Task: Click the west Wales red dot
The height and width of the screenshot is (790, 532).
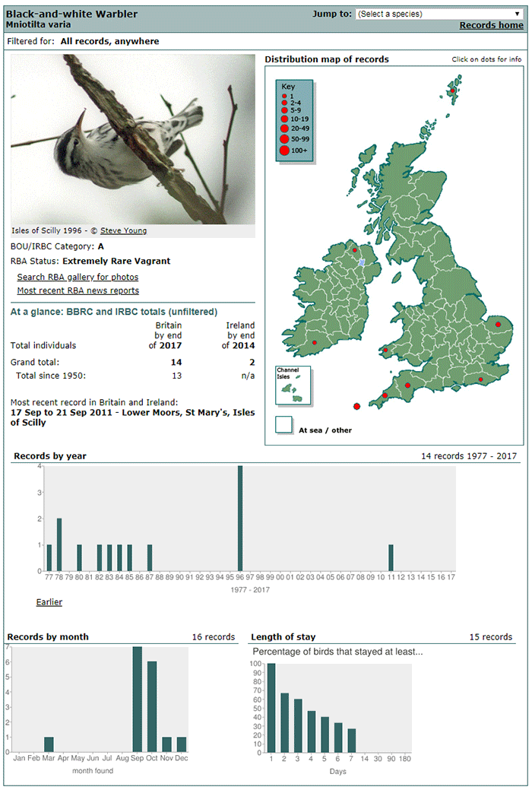Action: tap(386, 351)
